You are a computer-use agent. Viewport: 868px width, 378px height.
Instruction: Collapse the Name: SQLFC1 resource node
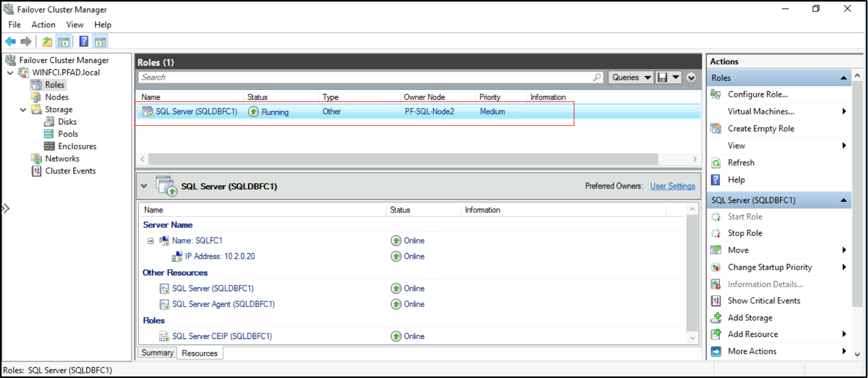click(x=151, y=241)
